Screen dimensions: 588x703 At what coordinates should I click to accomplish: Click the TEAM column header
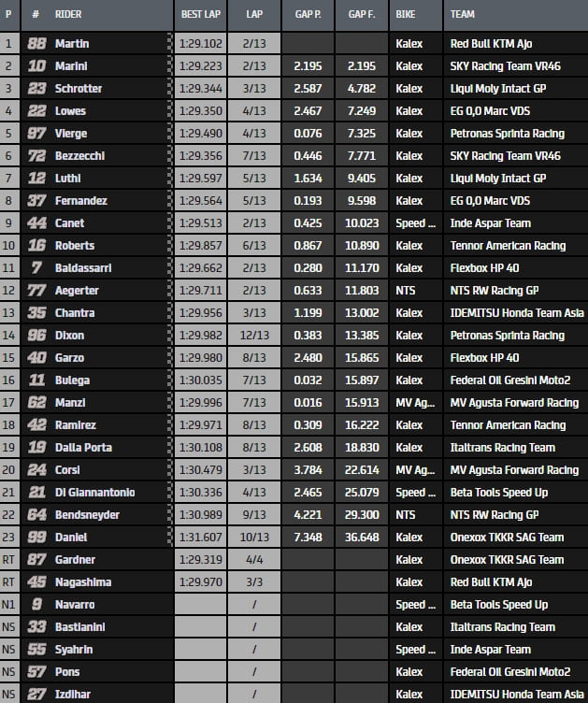pos(462,15)
